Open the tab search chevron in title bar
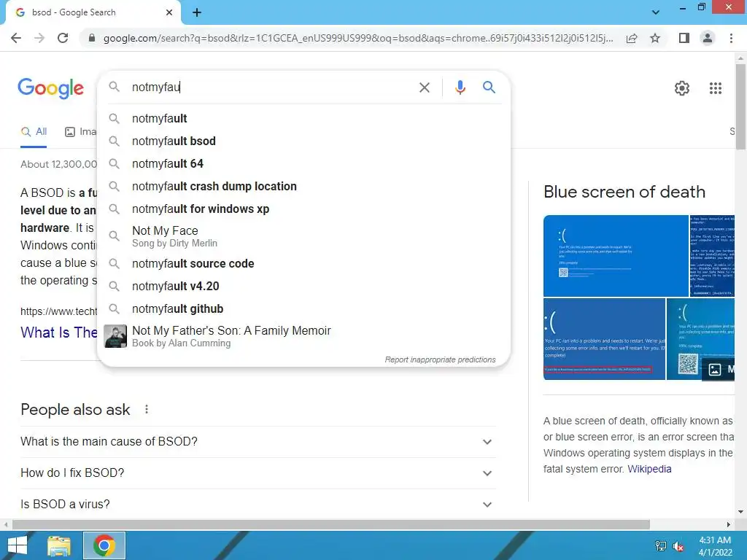The height and width of the screenshot is (560, 747). click(x=656, y=12)
